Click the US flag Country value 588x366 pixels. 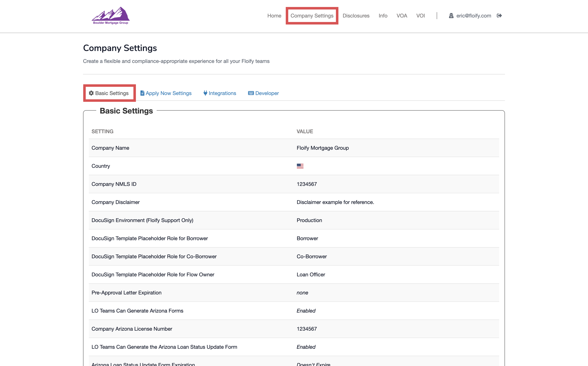pyautogui.click(x=300, y=166)
